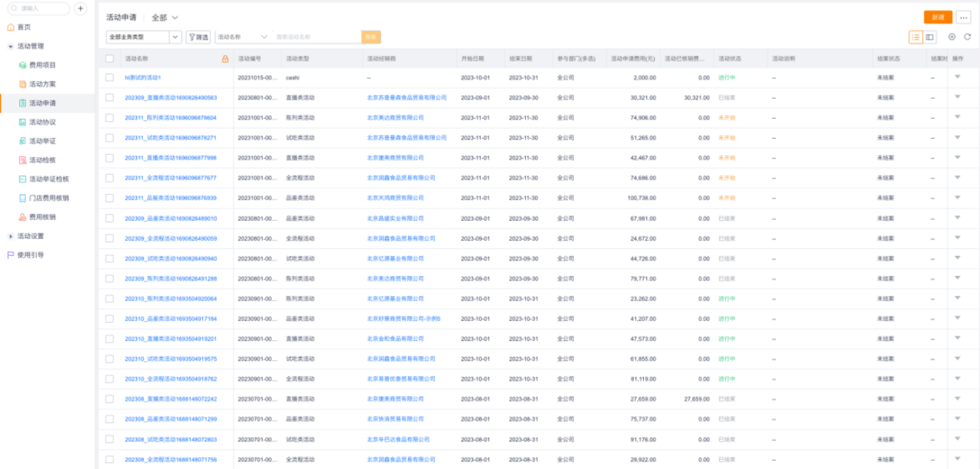The width and height of the screenshot is (980, 469).
Task: Click the 活动名称 column header
Action: pos(136,58)
